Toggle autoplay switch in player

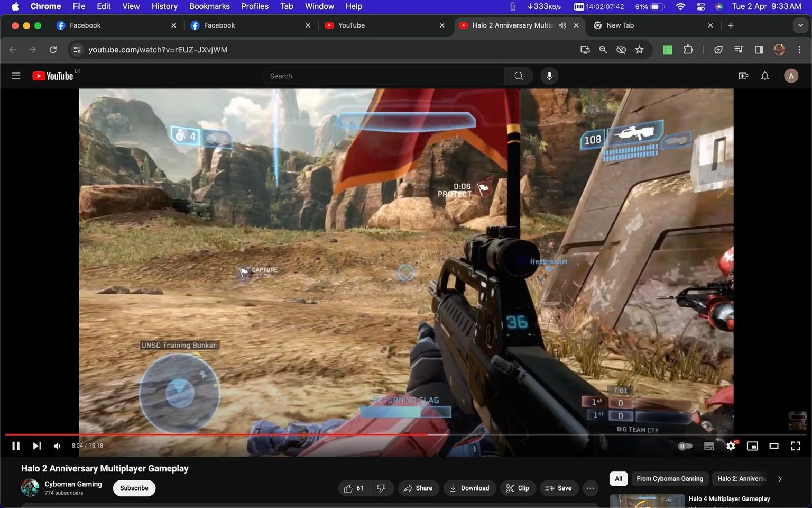click(685, 446)
